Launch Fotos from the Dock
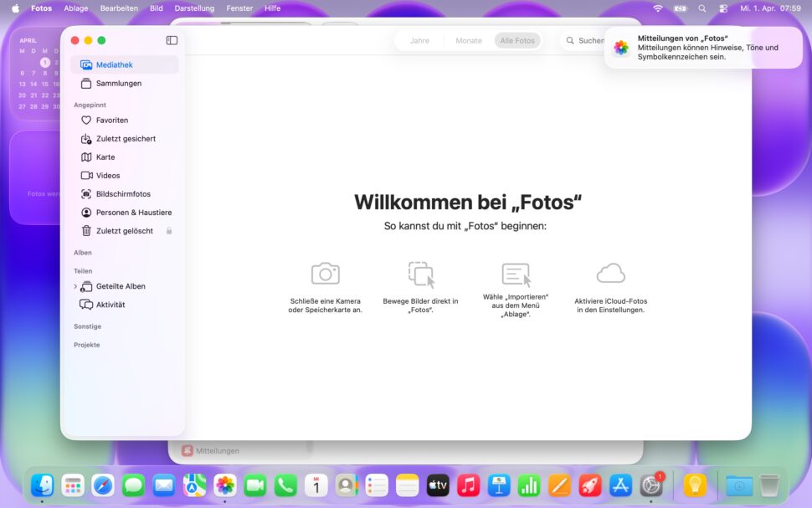Viewport: 812px width, 508px height. [x=224, y=485]
